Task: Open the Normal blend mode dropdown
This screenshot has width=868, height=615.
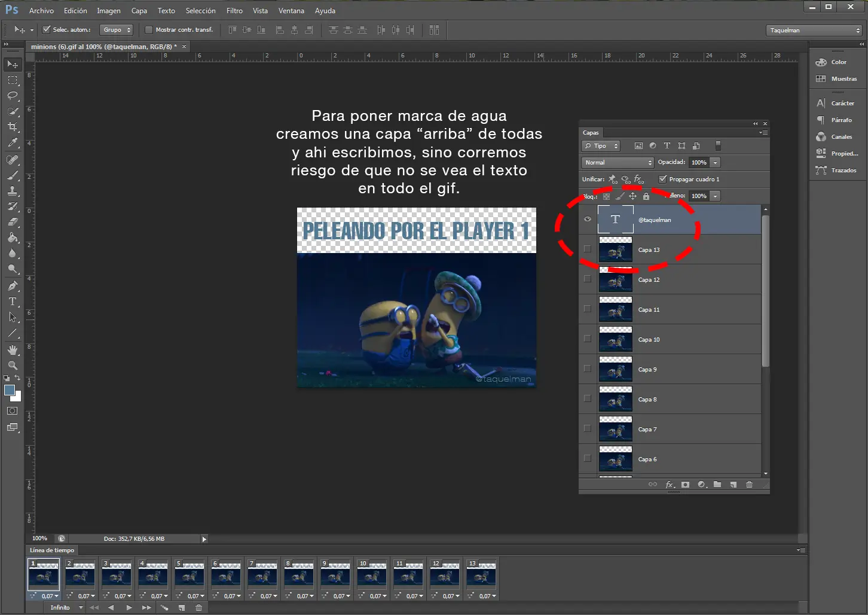Action: (x=617, y=162)
